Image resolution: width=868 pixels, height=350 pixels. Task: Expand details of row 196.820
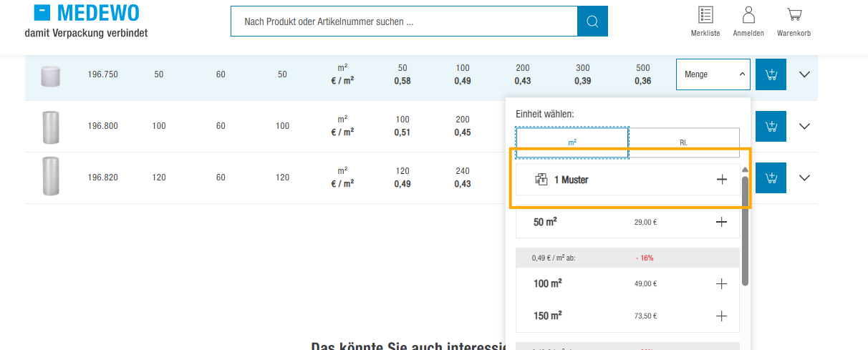pos(804,178)
